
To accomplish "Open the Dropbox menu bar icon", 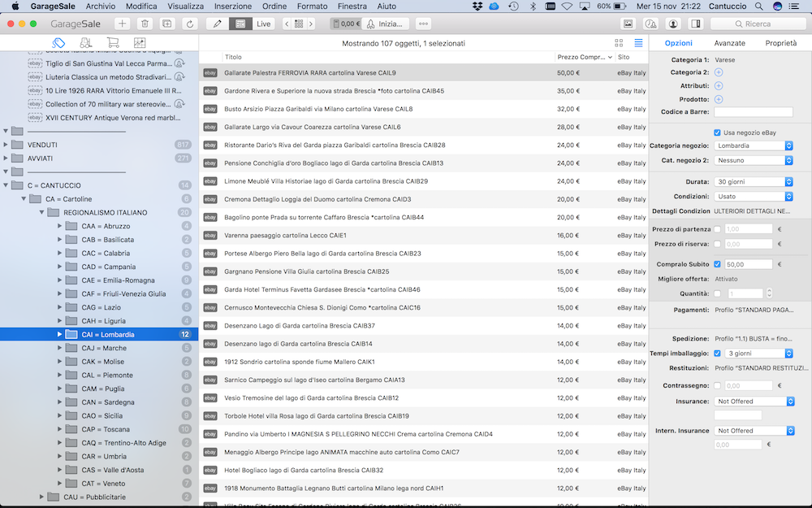I will (x=477, y=7).
